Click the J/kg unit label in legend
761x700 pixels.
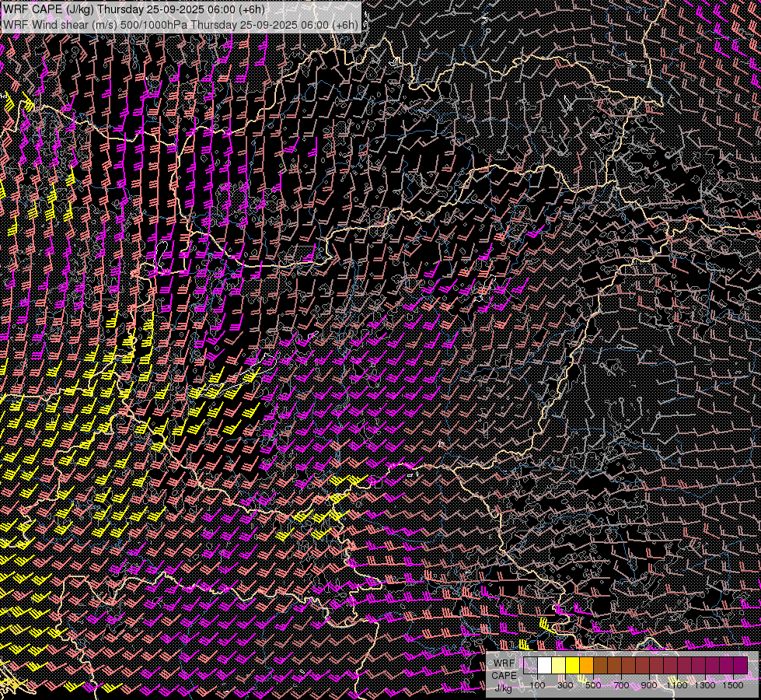504,687
